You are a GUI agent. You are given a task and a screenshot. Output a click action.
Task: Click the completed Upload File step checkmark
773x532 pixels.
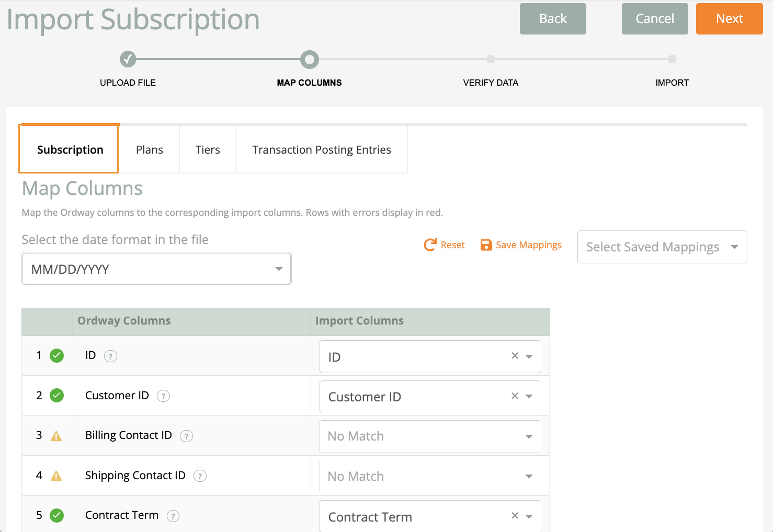coord(128,60)
